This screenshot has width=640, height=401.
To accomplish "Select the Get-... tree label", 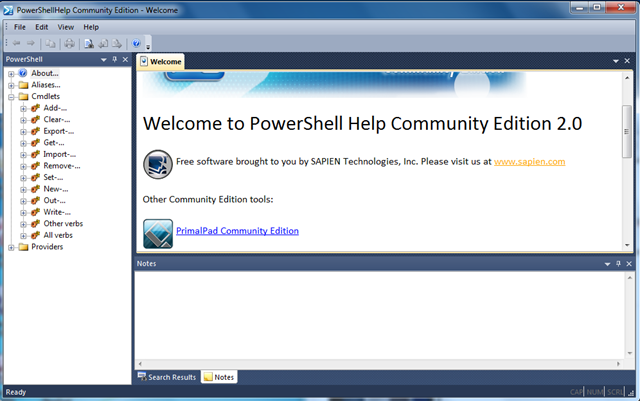I will [x=54, y=143].
